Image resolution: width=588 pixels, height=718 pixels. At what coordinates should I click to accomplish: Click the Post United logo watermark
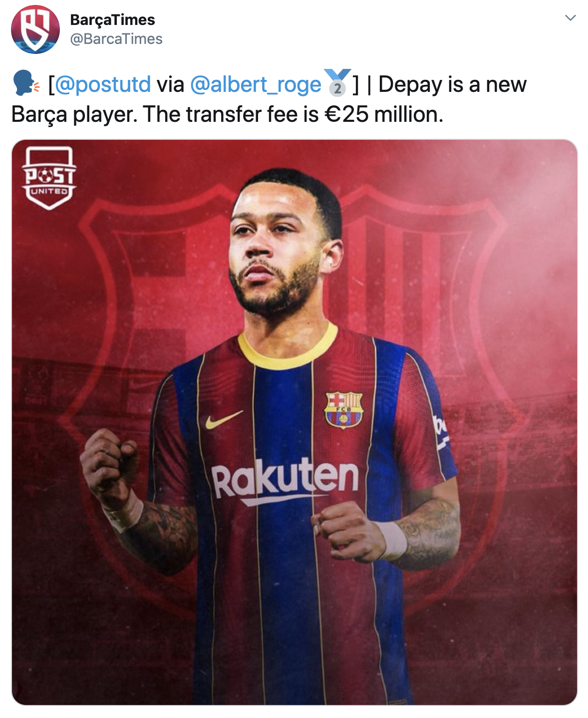pyautogui.click(x=49, y=178)
